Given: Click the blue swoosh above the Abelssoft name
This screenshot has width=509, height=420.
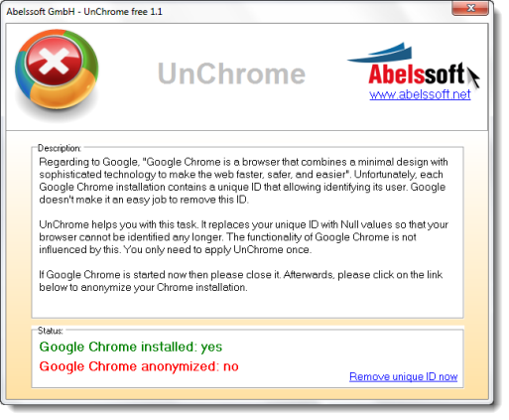Looking at the screenshot, I should tap(380, 53).
